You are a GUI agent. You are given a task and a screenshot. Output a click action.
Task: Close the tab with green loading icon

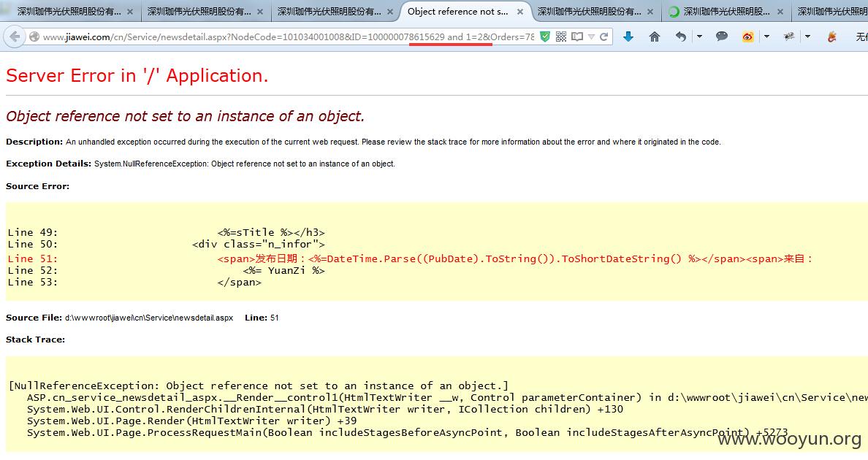(780, 11)
